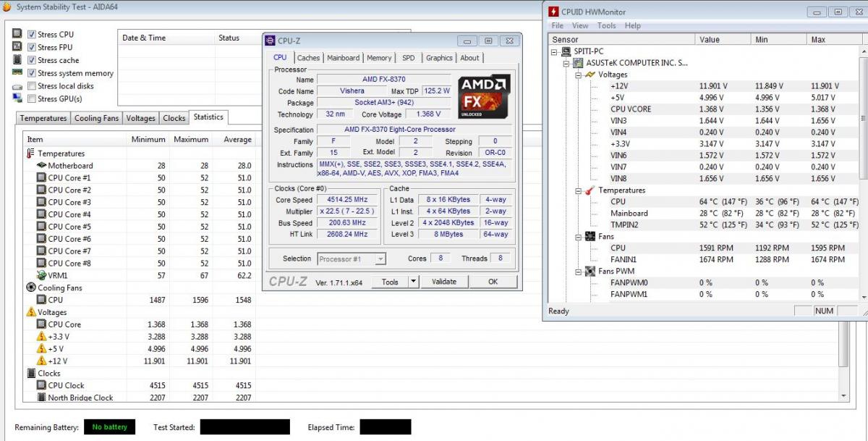Click the Temperatures thermometer icon in AIDA64
The image size is (868, 441).
pos(30,154)
